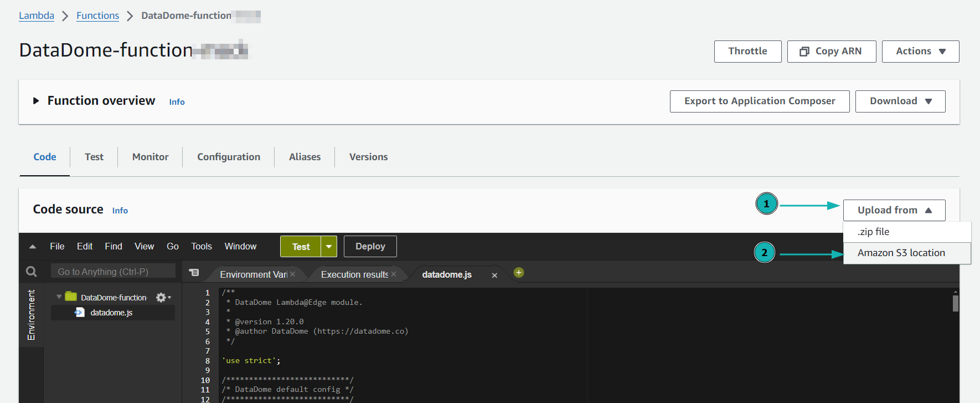The width and height of the screenshot is (980, 403).
Task: Switch to the Test tab
Action: (x=94, y=157)
